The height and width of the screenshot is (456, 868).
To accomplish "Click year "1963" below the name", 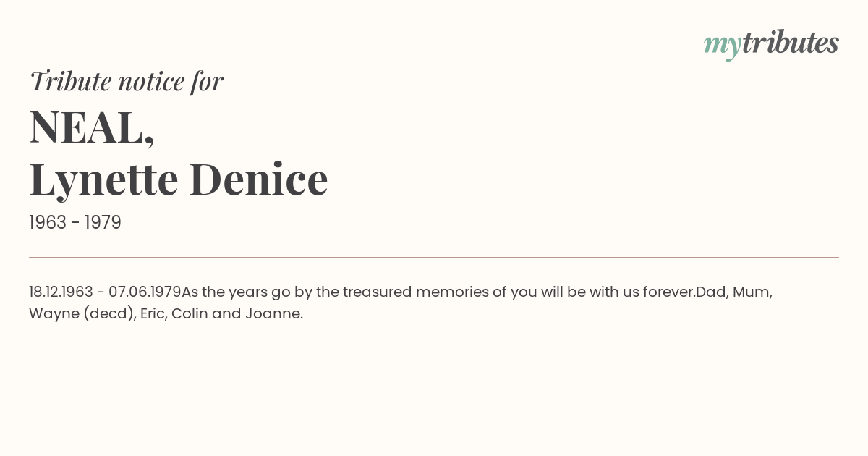I will [47, 223].
